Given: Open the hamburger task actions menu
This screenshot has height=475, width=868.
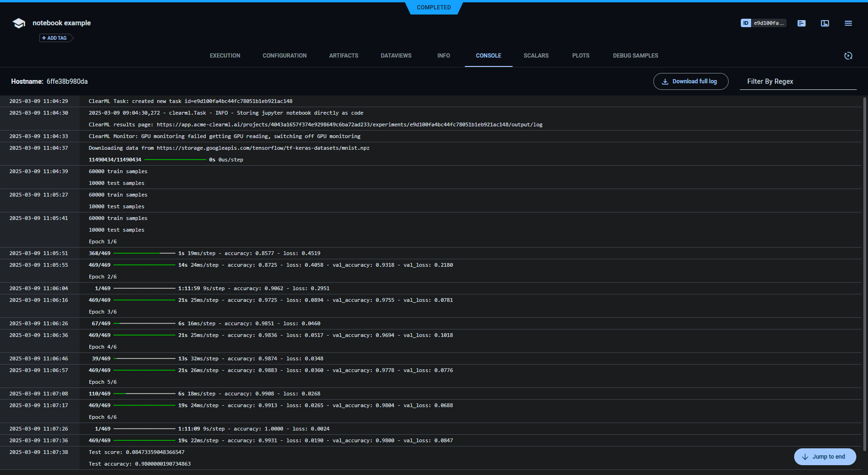Looking at the screenshot, I should (x=848, y=23).
